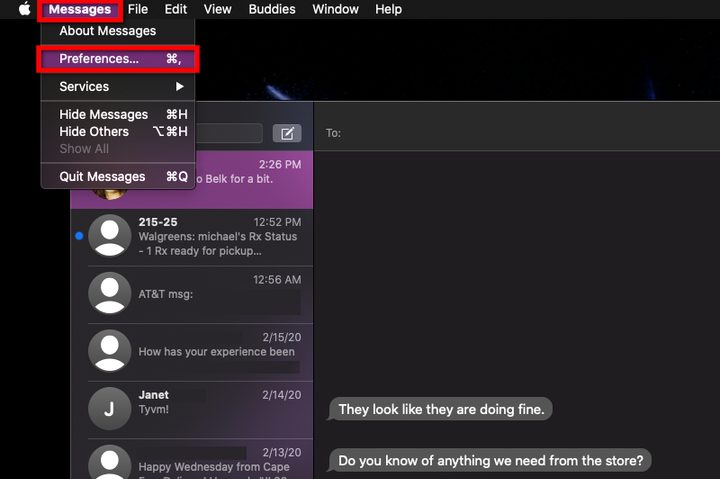Viewport: 720px width, 479px height.
Task: Click the conversation search field
Action: point(229,133)
